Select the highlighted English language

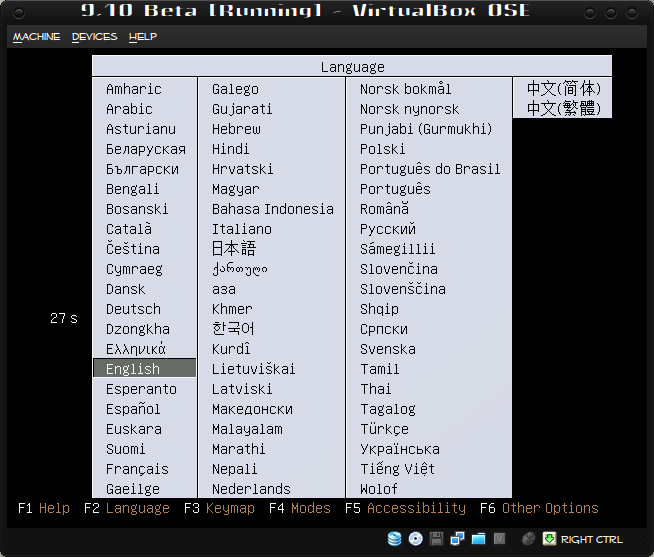[x=144, y=368]
